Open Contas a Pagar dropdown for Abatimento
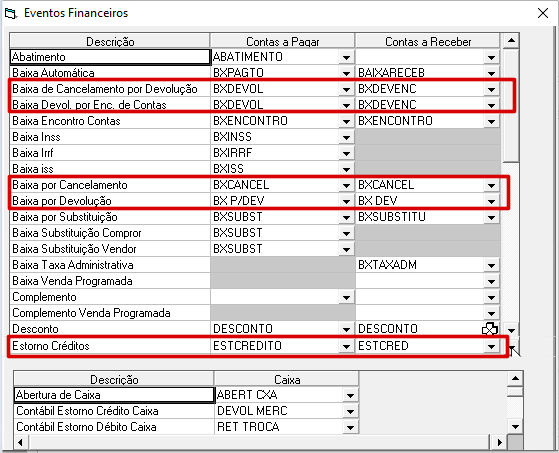The image size is (559, 453). pos(346,57)
